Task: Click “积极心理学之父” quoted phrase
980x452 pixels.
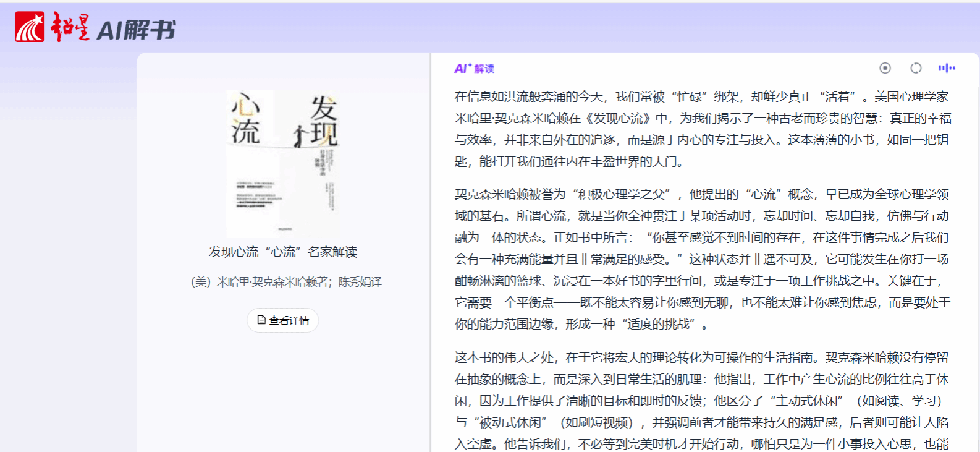Action: pyautogui.click(x=621, y=194)
